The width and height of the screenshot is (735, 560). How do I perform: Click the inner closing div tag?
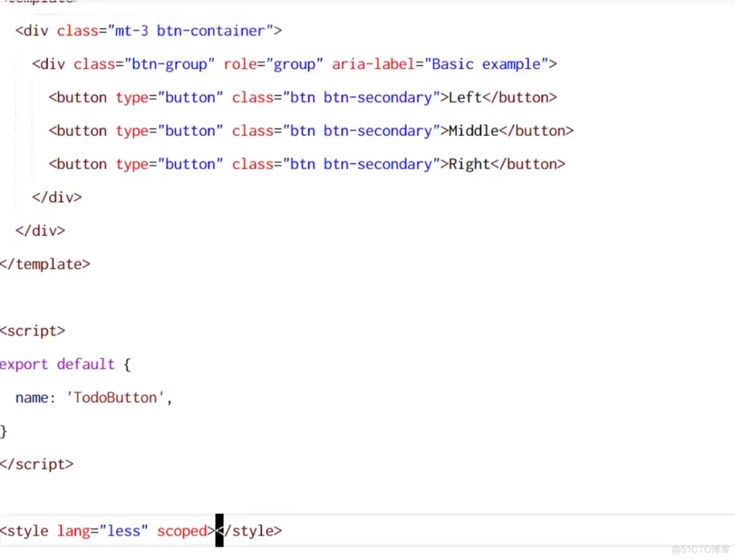pos(56,198)
